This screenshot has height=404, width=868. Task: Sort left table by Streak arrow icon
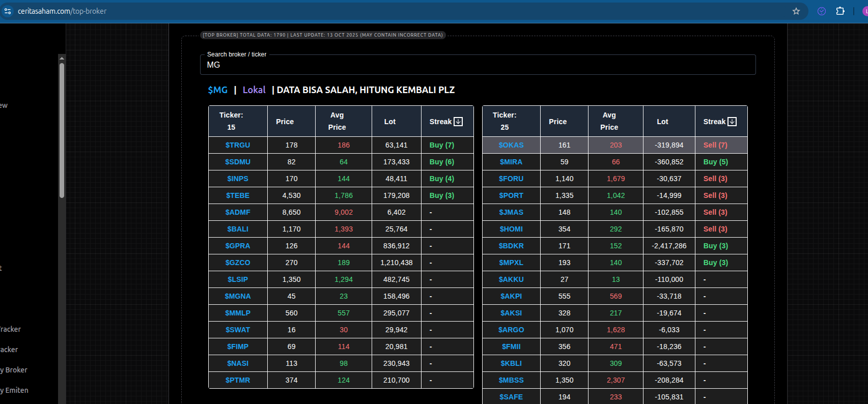coord(458,122)
